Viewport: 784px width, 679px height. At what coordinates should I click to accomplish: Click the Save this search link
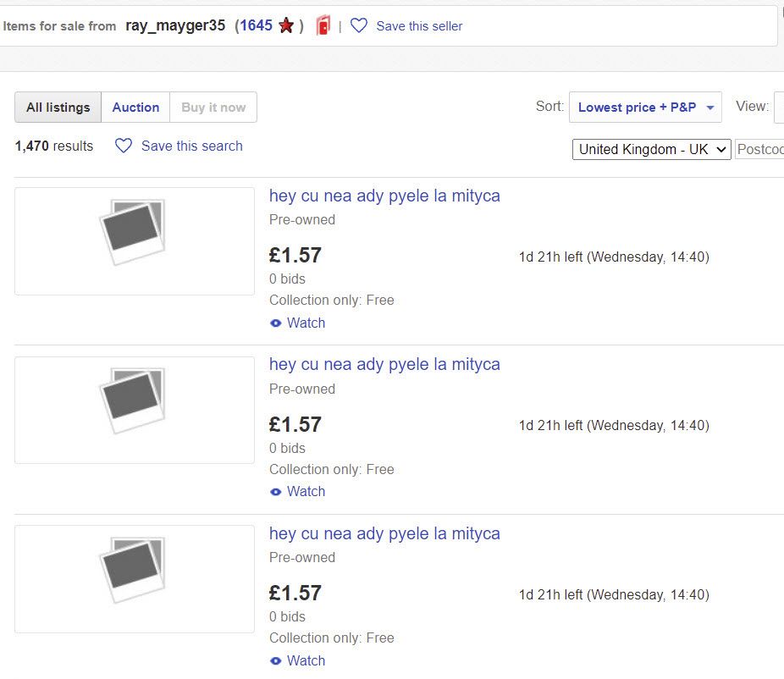[x=192, y=146]
